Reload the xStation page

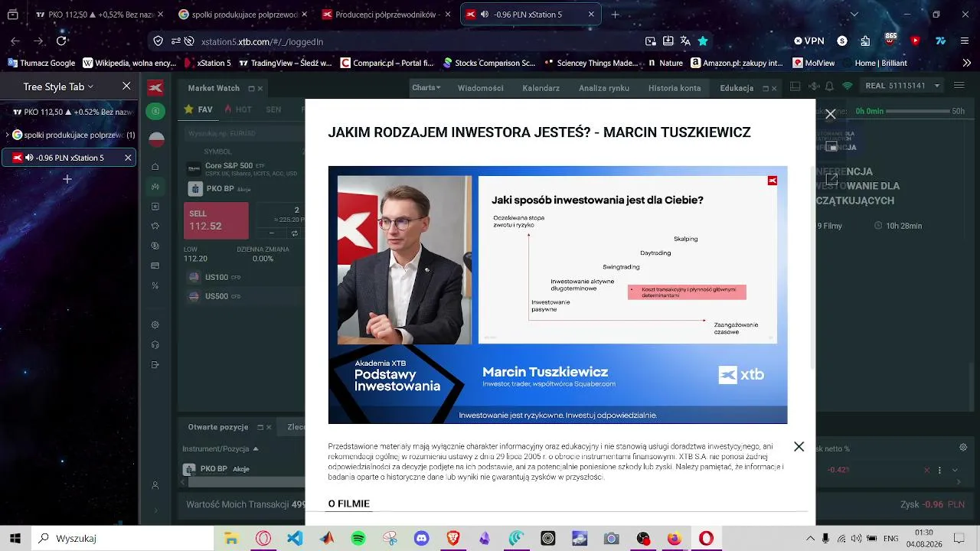point(61,41)
